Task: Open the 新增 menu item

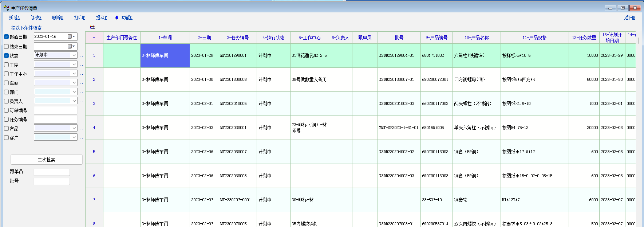Action: pyautogui.click(x=14, y=17)
